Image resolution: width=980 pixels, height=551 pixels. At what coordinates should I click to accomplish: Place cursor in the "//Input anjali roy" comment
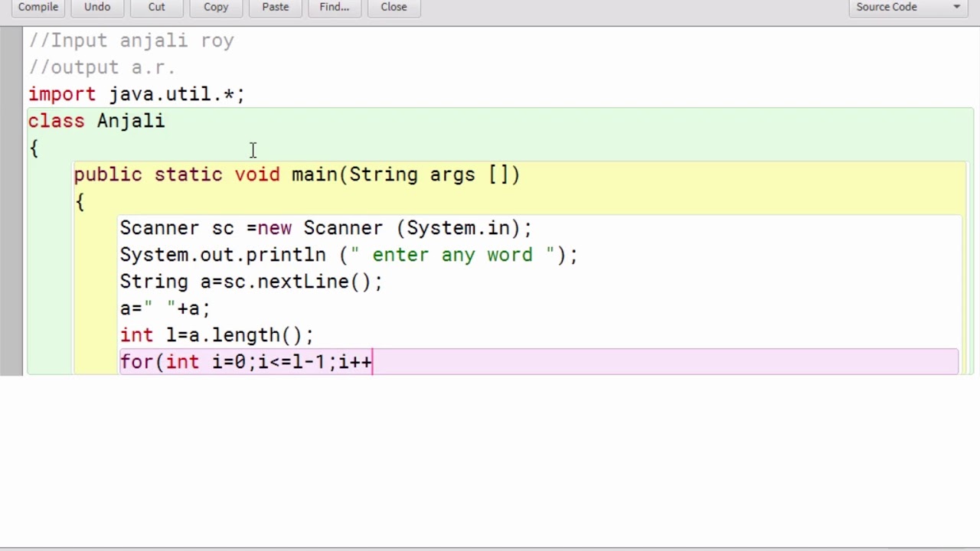click(x=131, y=41)
